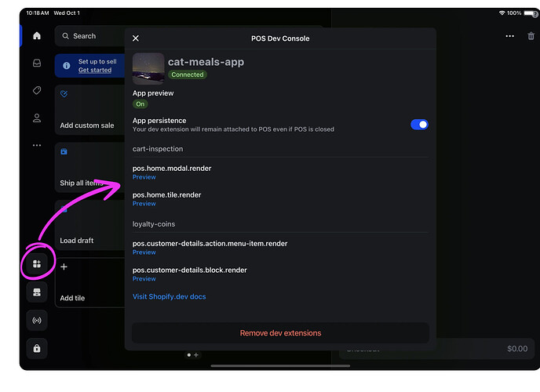
Task: Click the battery indicator in status bar
Action: pyautogui.click(x=531, y=13)
